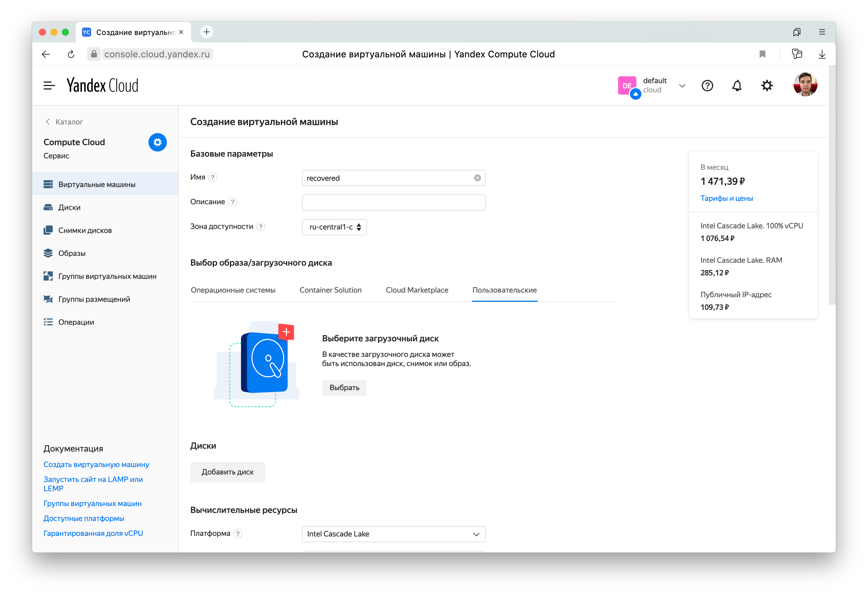Open availability zone ru-central1-c dropdown
The image size is (868, 595).
pyautogui.click(x=334, y=227)
